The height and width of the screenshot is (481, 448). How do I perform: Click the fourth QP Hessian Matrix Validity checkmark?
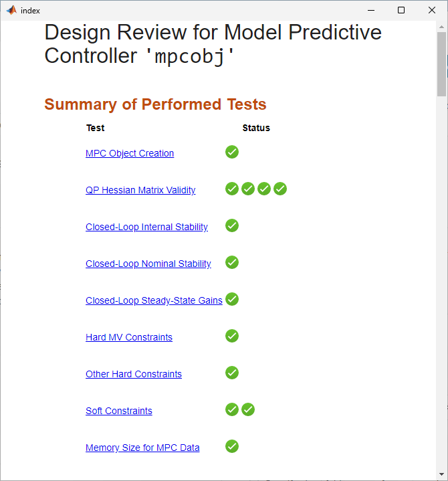[280, 189]
